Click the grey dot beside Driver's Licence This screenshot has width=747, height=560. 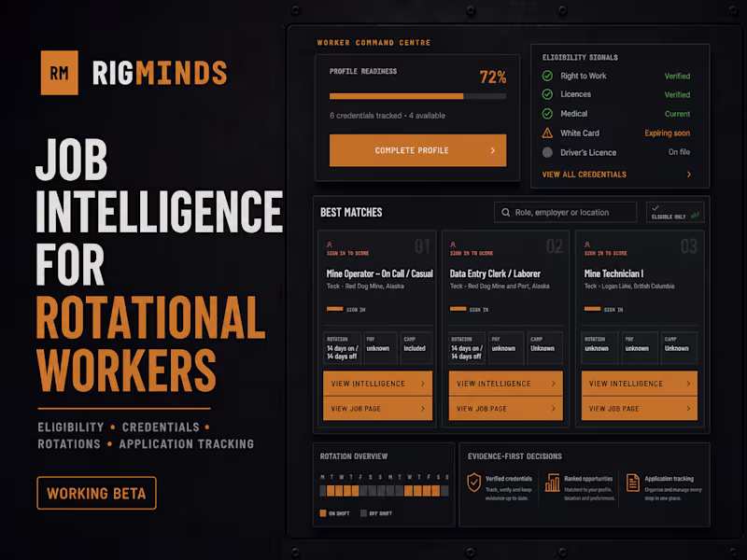point(547,152)
